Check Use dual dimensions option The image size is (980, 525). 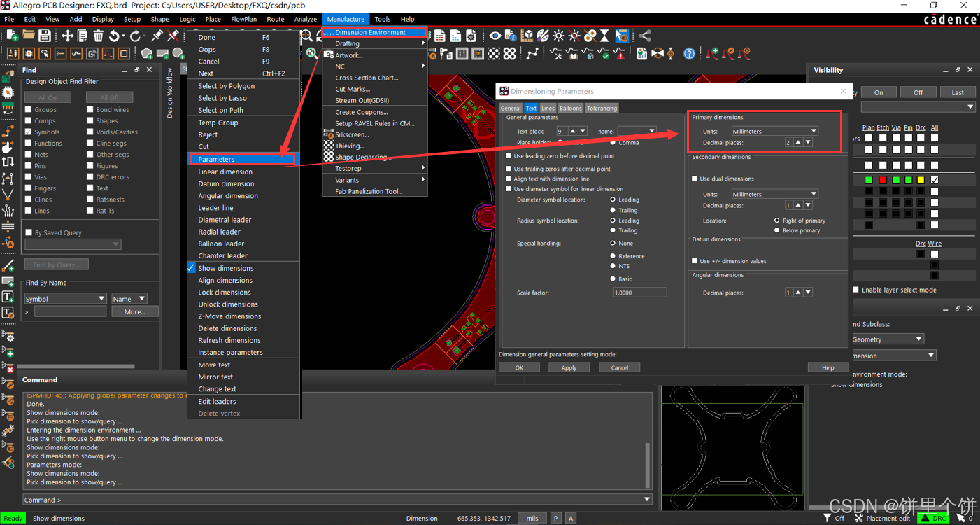click(x=695, y=178)
